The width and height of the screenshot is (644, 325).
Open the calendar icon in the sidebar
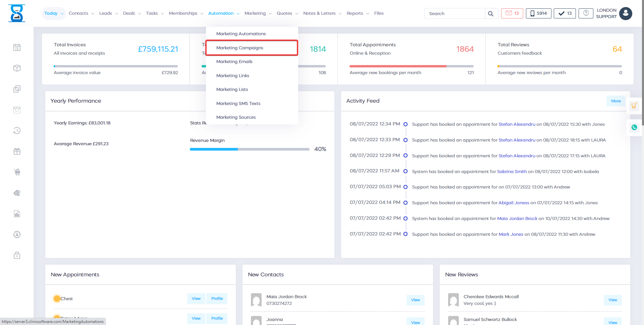tap(17, 48)
